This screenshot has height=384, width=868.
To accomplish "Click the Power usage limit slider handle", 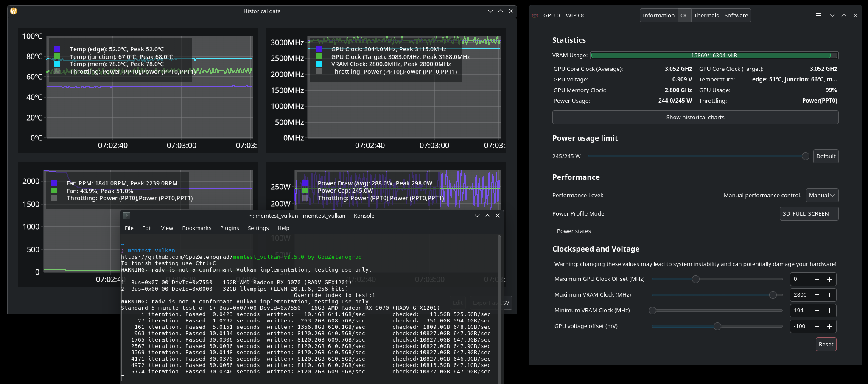I will [x=805, y=156].
